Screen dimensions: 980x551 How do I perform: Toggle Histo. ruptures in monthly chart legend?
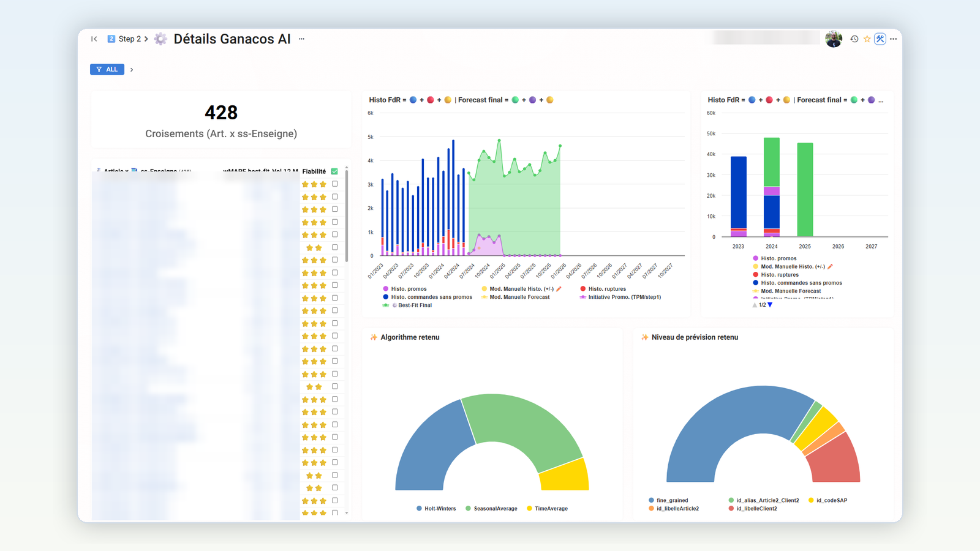click(603, 289)
